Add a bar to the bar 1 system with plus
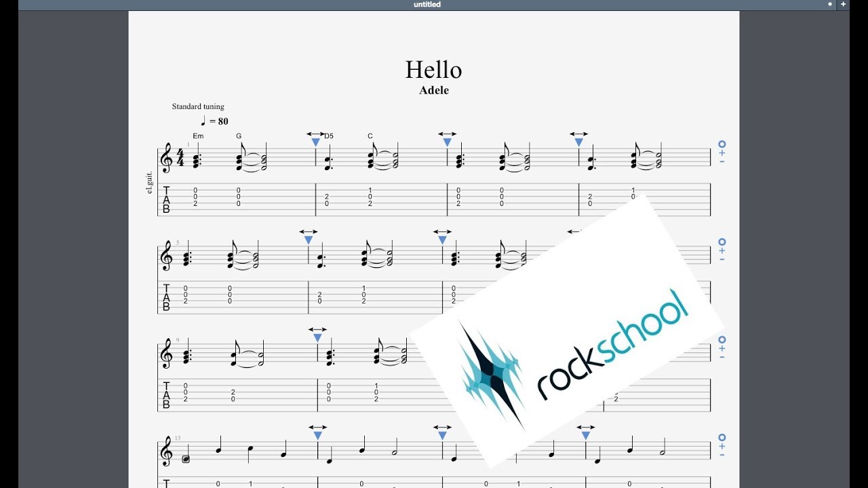This screenshot has height=488, width=868. [722, 153]
